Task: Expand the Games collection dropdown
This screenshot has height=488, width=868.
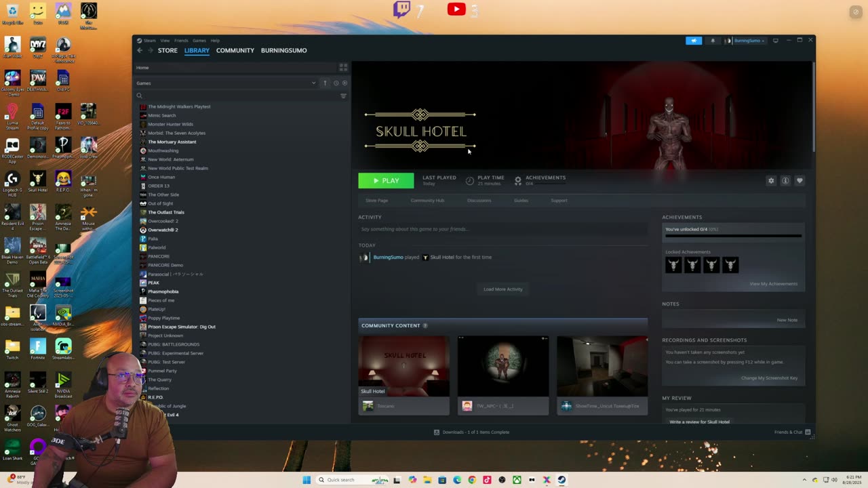Action: pyautogui.click(x=313, y=83)
